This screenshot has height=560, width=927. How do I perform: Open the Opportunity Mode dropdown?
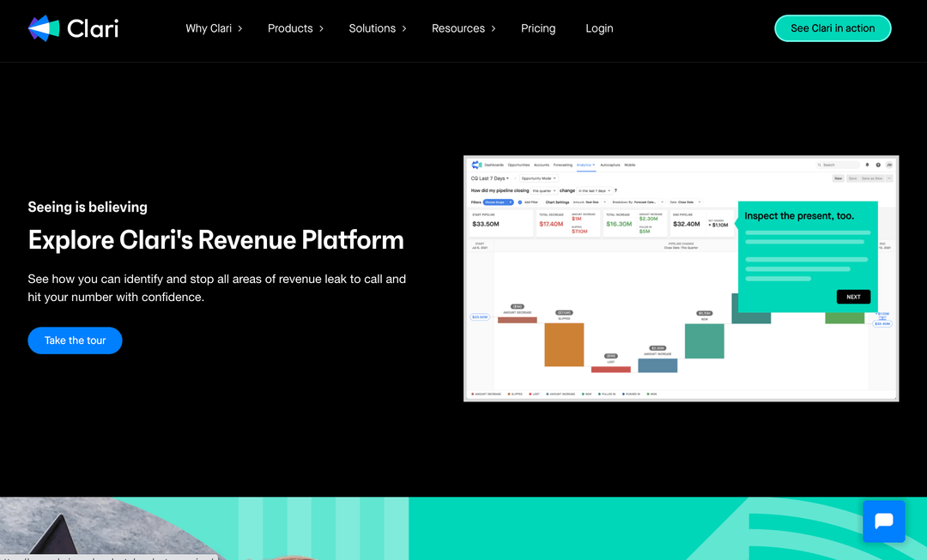538,178
